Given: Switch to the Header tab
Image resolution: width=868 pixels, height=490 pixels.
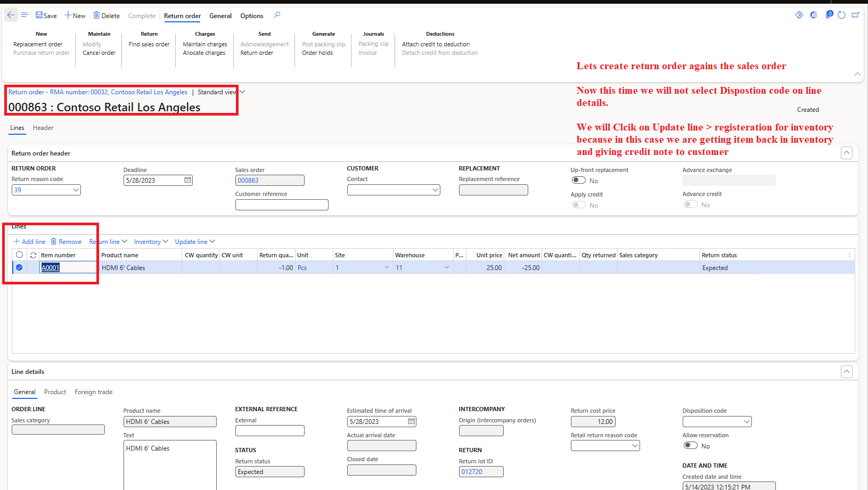Looking at the screenshot, I should [x=43, y=128].
